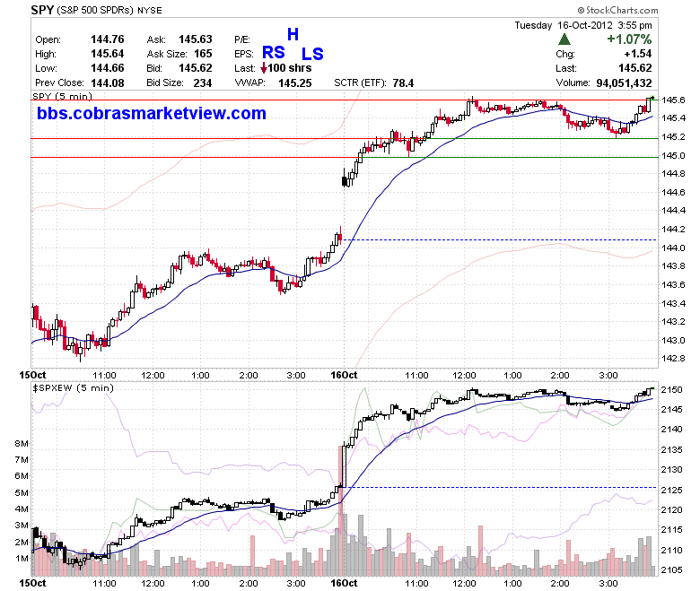Click the 12:00 label under 16Oct SPY chart

tap(464, 376)
